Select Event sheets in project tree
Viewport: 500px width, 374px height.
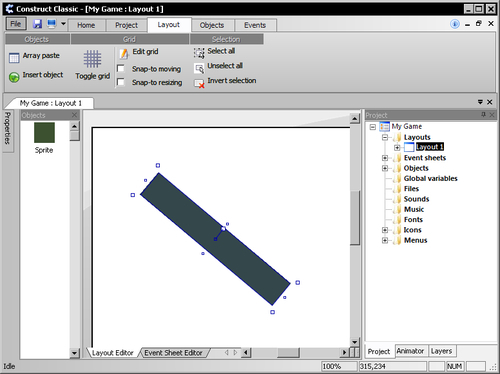[x=425, y=158]
